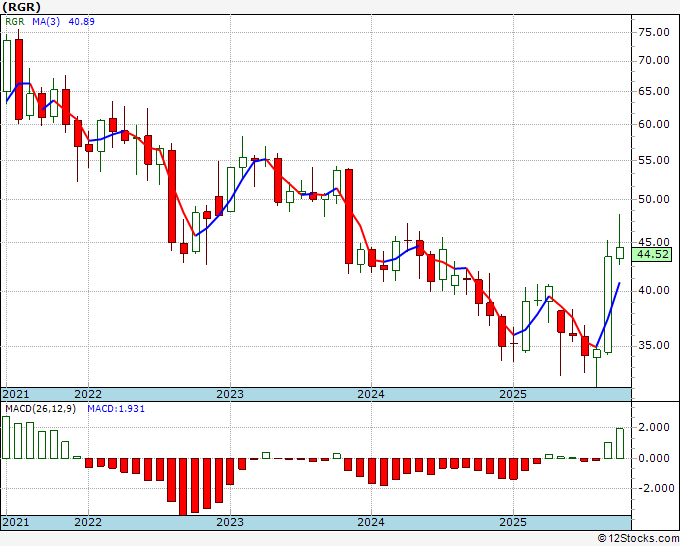Image resolution: width=680 pixels, height=546 pixels.
Task: Open the 12Stocks.com copyright link
Action: [638, 539]
